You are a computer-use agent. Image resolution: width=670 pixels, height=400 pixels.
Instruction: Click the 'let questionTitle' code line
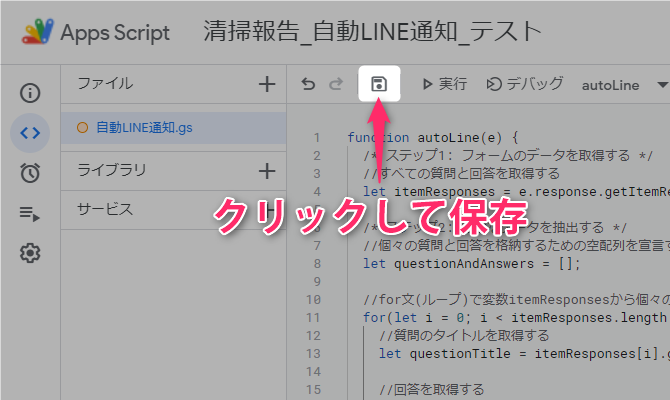pos(524,353)
